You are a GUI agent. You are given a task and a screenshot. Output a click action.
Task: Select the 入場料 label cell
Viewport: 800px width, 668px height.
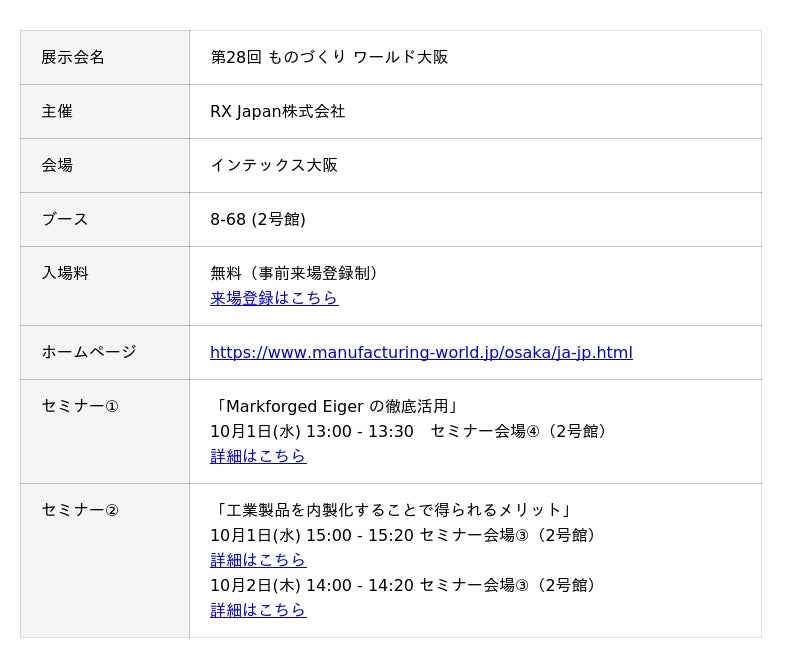pos(65,273)
